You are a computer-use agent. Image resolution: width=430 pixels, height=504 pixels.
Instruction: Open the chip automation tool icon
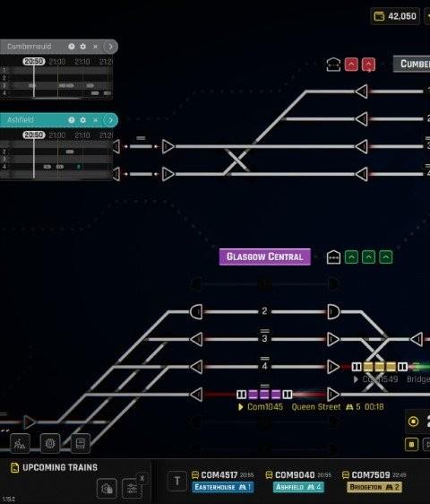(50, 444)
